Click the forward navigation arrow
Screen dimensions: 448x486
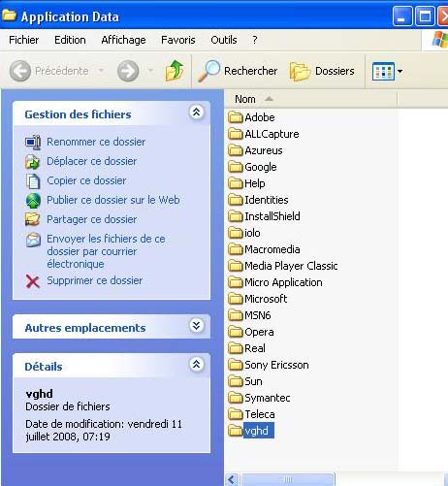pos(128,71)
